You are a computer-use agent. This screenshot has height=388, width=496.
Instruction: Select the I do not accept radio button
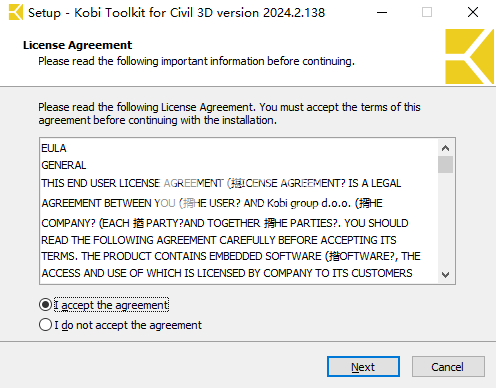(x=45, y=325)
